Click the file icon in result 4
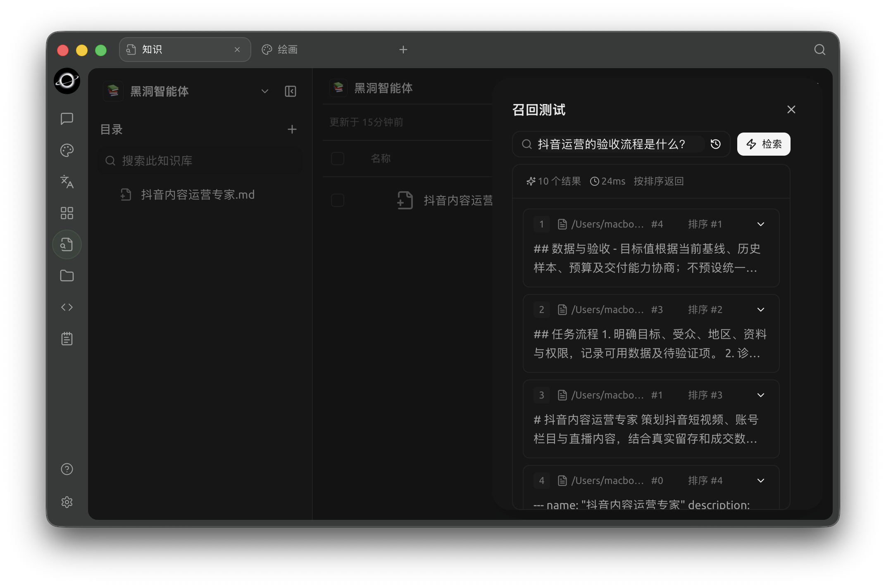Viewport: 886px width, 588px height. [x=562, y=481]
